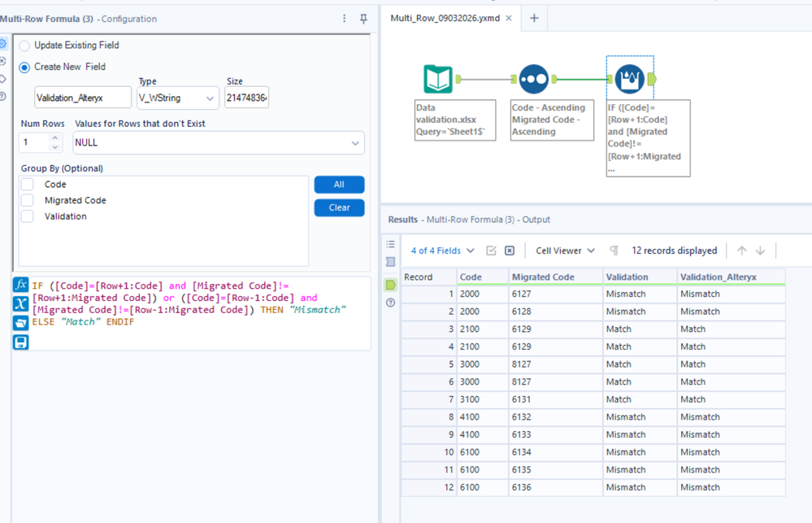Close the Multi_Row_09032026.yxmd tab

click(x=509, y=18)
